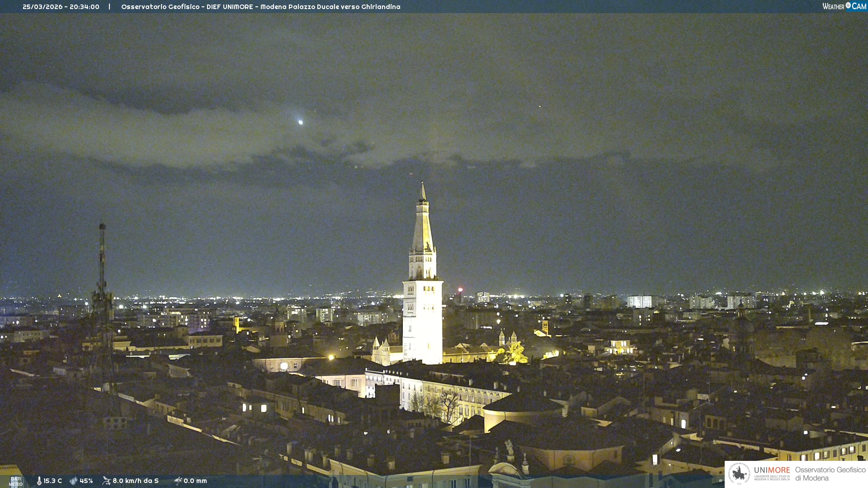Click the WeatherCam logo
This screenshot has height=488, width=868.
point(844,6)
